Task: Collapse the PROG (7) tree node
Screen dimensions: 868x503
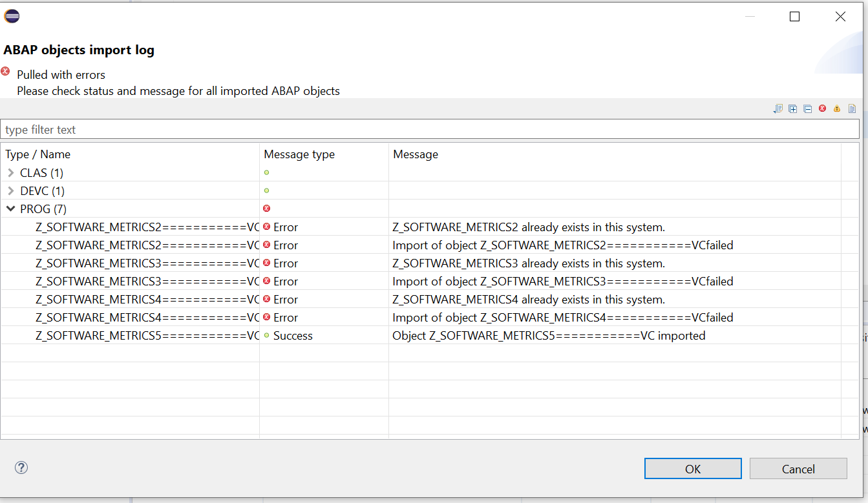Action: point(10,209)
